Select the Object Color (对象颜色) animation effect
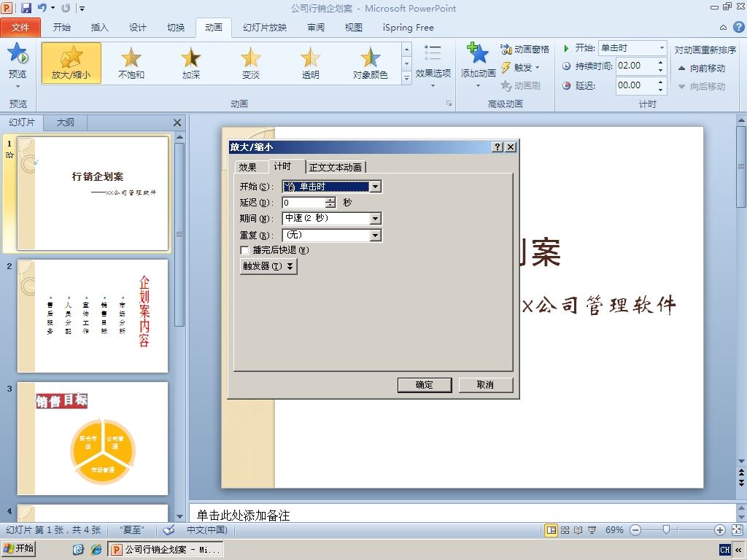747x560 pixels. point(370,63)
